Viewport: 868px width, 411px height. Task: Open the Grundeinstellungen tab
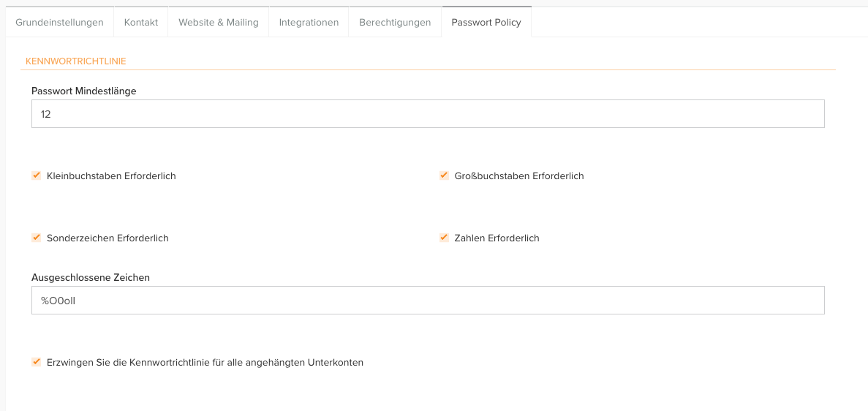60,22
